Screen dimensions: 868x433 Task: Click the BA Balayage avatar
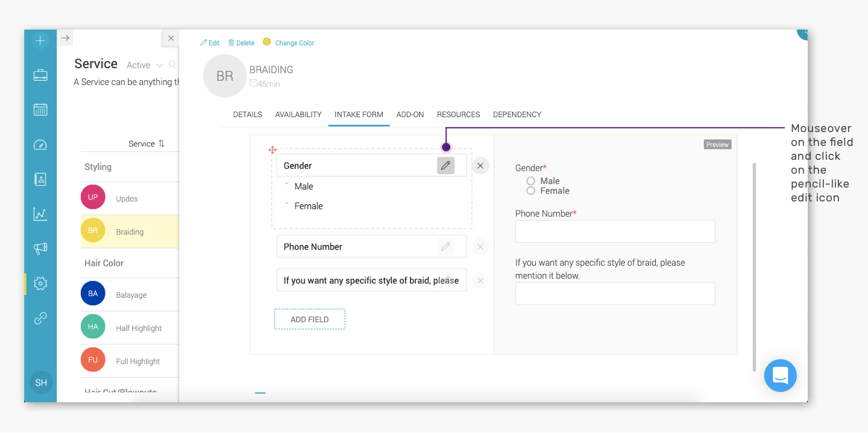(x=93, y=294)
